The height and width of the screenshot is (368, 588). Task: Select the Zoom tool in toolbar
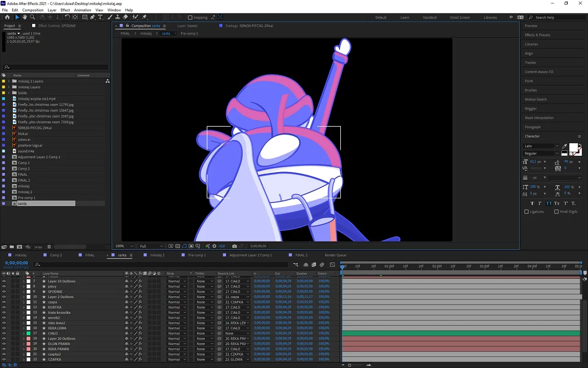tap(33, 17)
